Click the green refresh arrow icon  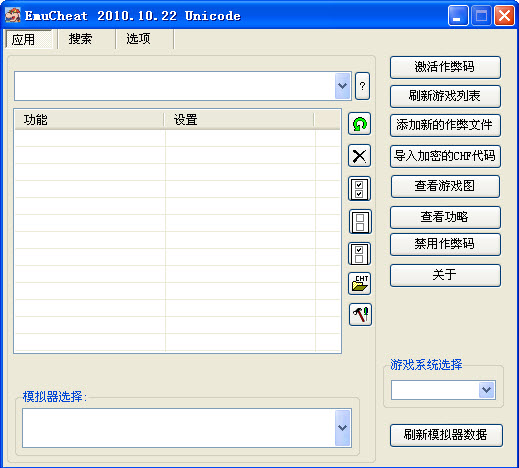(x=359, y=124)
